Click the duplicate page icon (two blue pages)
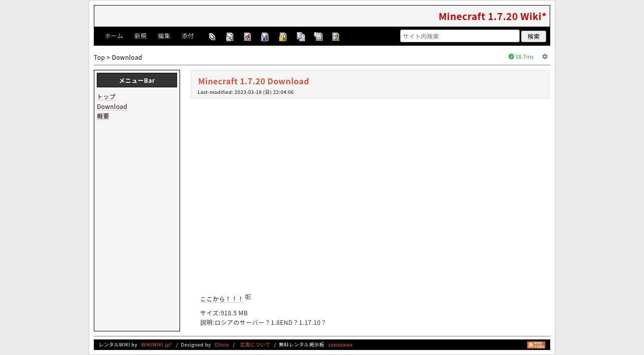 click(x=301, y=36)
